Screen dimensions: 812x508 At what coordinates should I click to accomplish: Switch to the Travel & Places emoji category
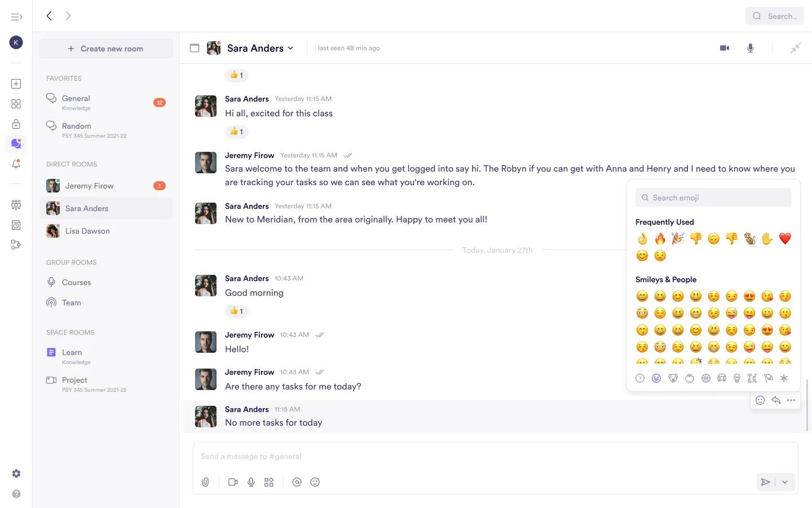pyautogui.click(x=722, y=378)
